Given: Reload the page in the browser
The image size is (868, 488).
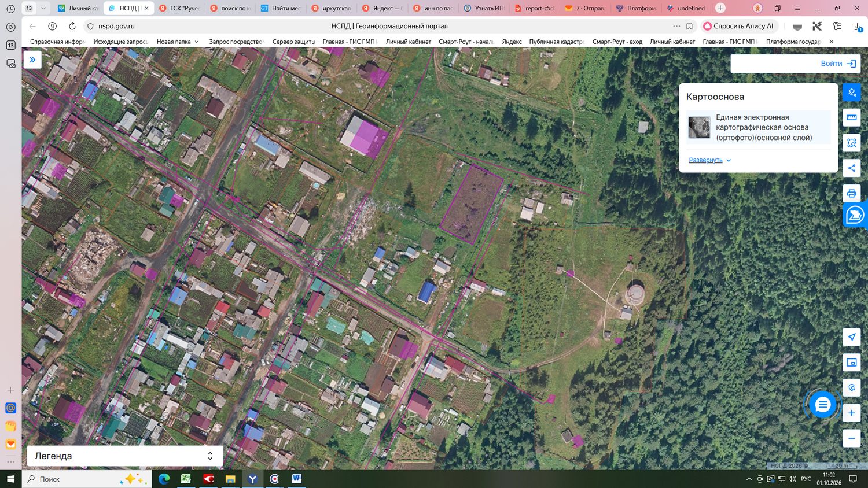Looking at the screenshot, I should 72,26.
